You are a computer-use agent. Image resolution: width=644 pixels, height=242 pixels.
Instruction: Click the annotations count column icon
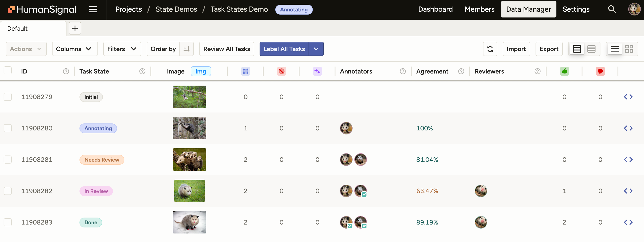point(245,71)
